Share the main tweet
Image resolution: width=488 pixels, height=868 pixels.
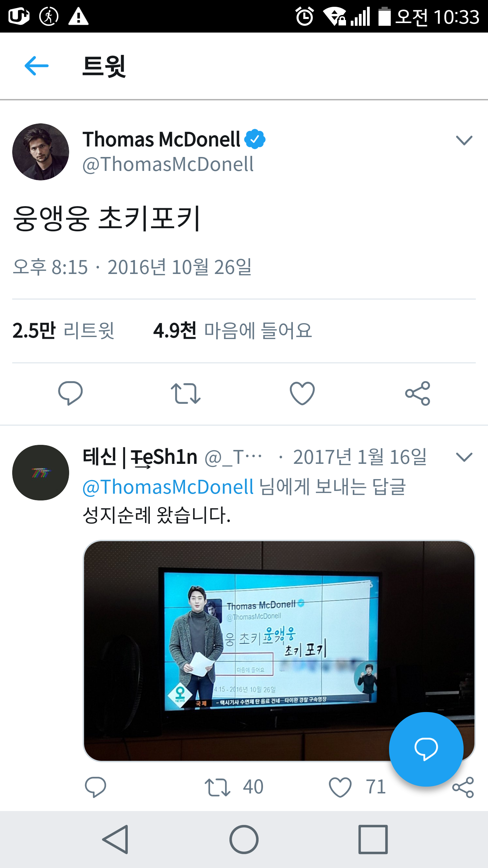click(x=418, y=393)
